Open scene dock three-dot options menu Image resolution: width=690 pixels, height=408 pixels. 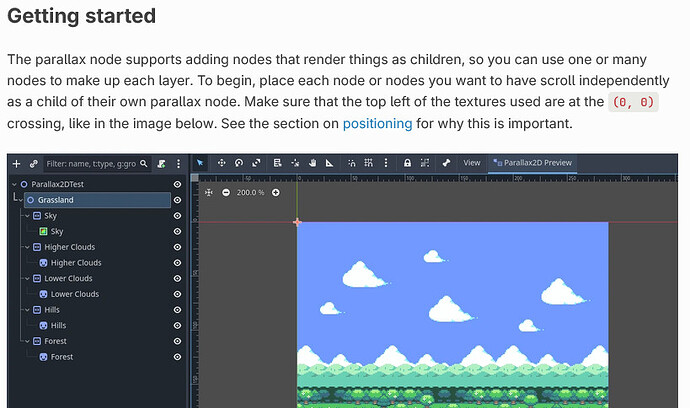pyautogui.click(x=178, y=164)
